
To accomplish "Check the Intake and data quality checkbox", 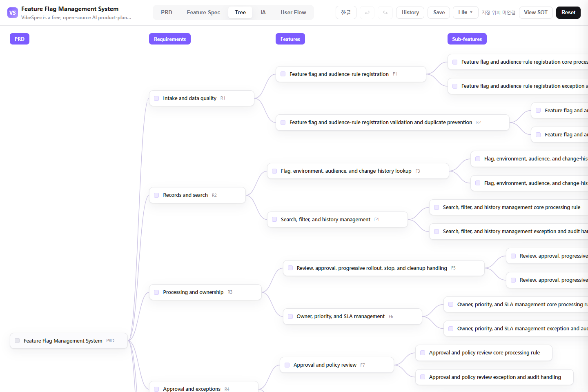I will coord(156,98).
